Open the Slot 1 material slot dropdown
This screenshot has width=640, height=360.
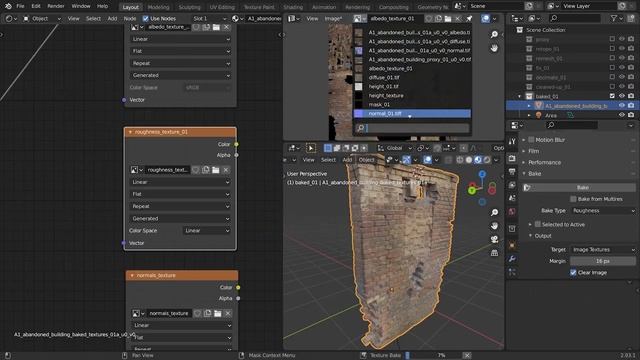pos(209,18)
